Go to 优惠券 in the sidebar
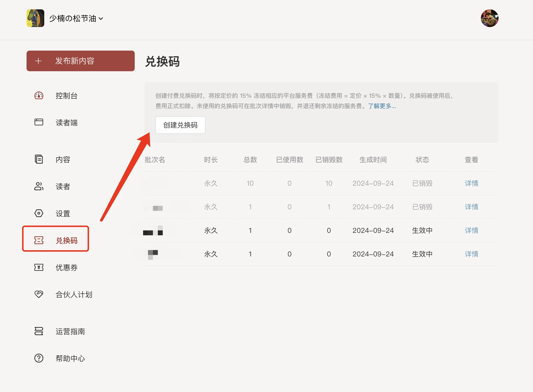Image resolution: width=533 pixels, height=392 pixels. point(66,267)
